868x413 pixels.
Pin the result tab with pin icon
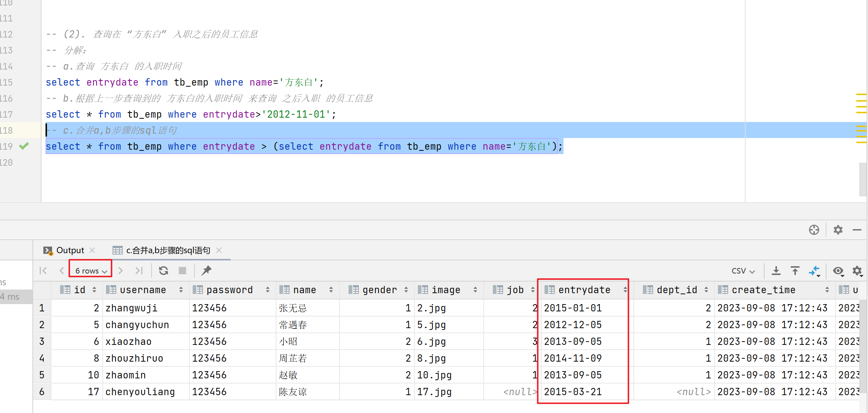click(x=207, y=271)
